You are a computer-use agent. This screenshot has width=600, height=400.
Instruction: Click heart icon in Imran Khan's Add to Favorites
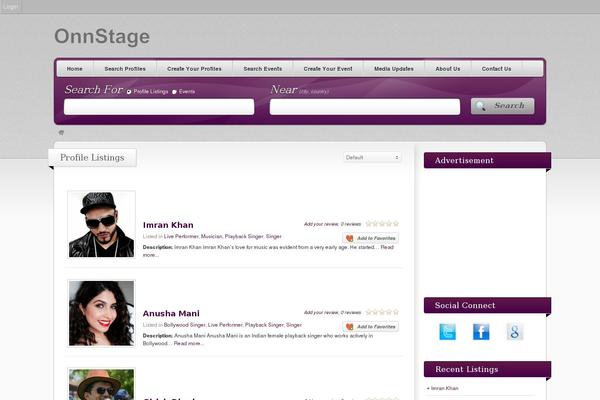point(349,238)
